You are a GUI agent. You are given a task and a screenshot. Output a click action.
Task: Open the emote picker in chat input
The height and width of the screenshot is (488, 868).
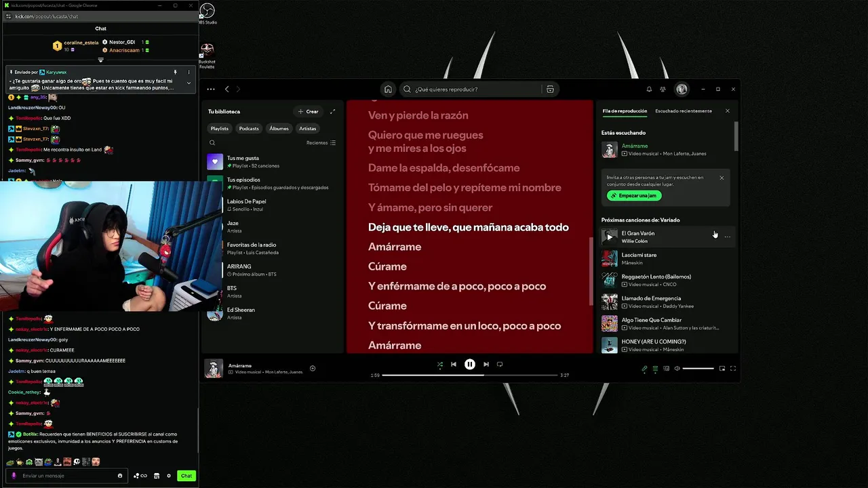tap(120, 476)
